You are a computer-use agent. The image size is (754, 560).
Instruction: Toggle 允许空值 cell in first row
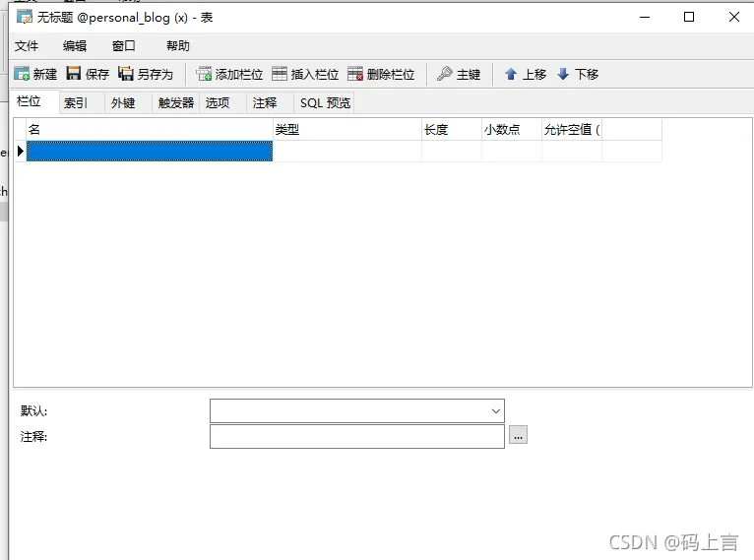(x=572, y=151)
